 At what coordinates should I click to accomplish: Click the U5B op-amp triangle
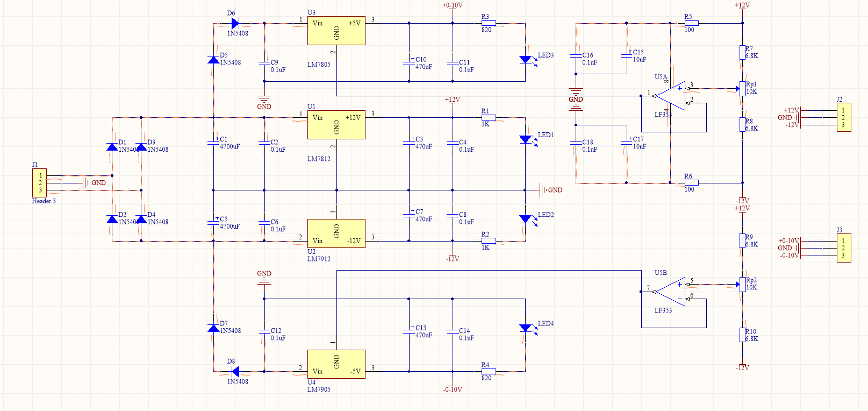671,292
